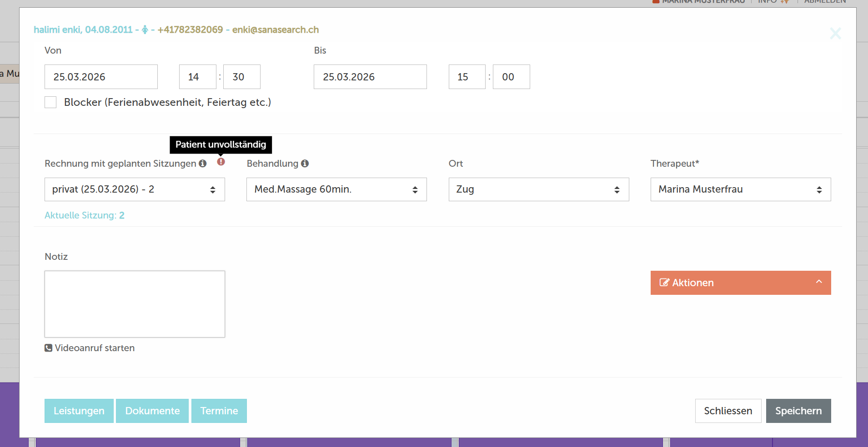868x447 pixels.
Task: Close the appointment dialog with the X icon
Action: pyautogui.click(x=835, y=33)
